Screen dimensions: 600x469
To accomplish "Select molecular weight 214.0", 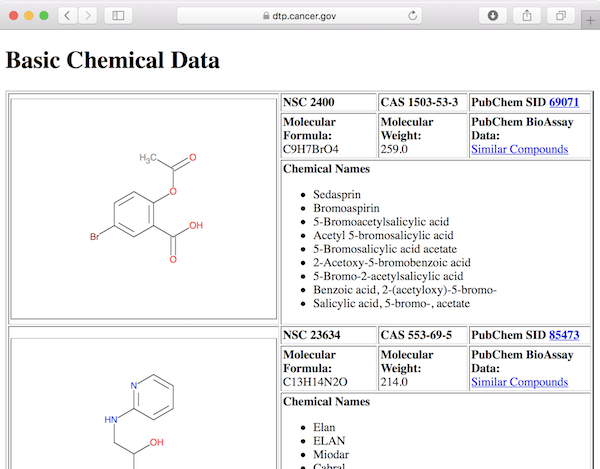I will click(x=394, y=382).
